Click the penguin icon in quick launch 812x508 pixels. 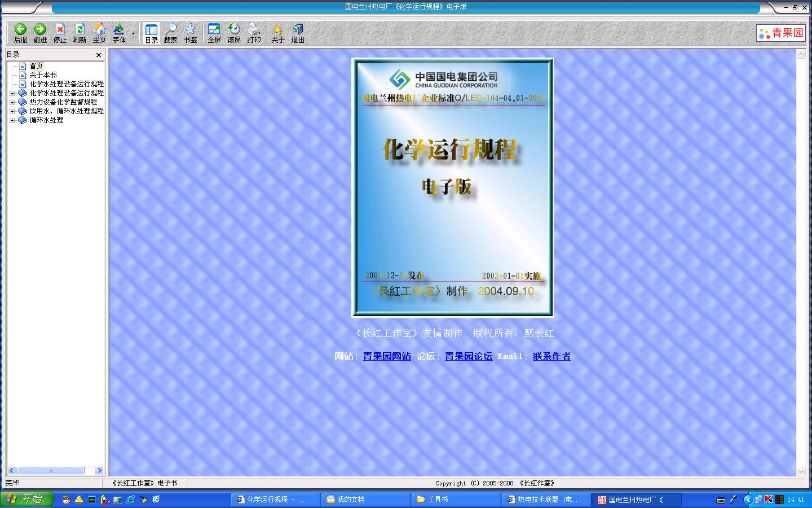tap(66, 500)
